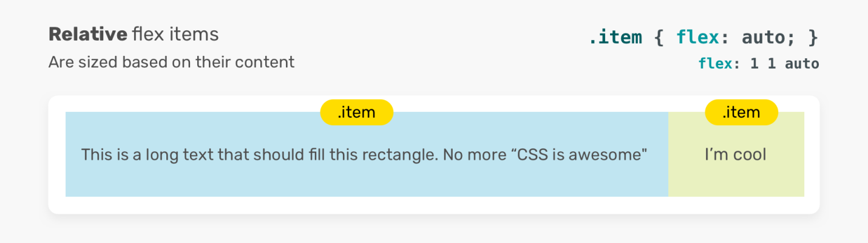Click the opening curly brace in the code

click(660, 38)
